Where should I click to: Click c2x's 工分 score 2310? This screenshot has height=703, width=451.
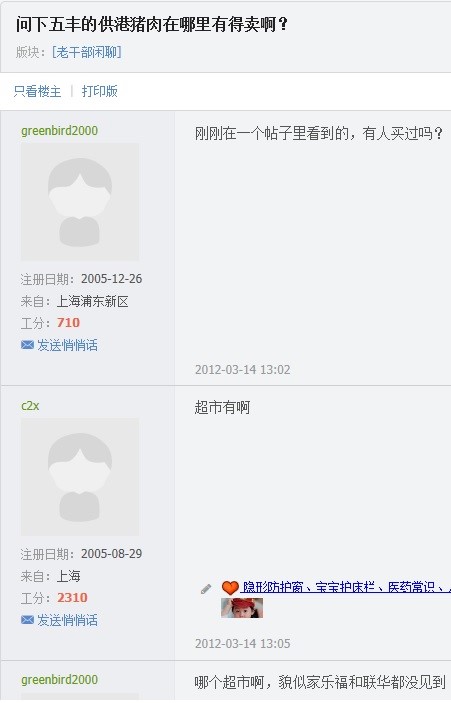72,597
